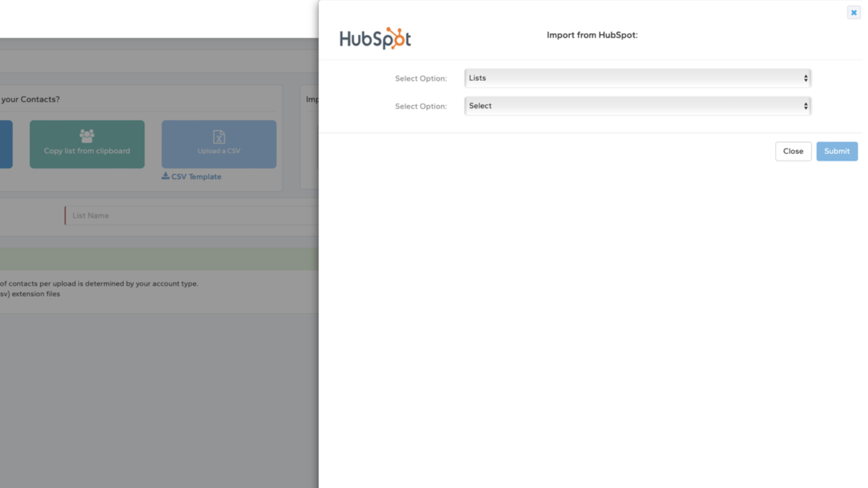868x488 pixels.
Task: Download the CSV Template
Action: click(191, 176)
